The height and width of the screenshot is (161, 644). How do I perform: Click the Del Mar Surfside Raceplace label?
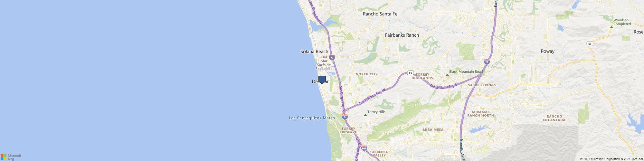(x=324, y=63)
